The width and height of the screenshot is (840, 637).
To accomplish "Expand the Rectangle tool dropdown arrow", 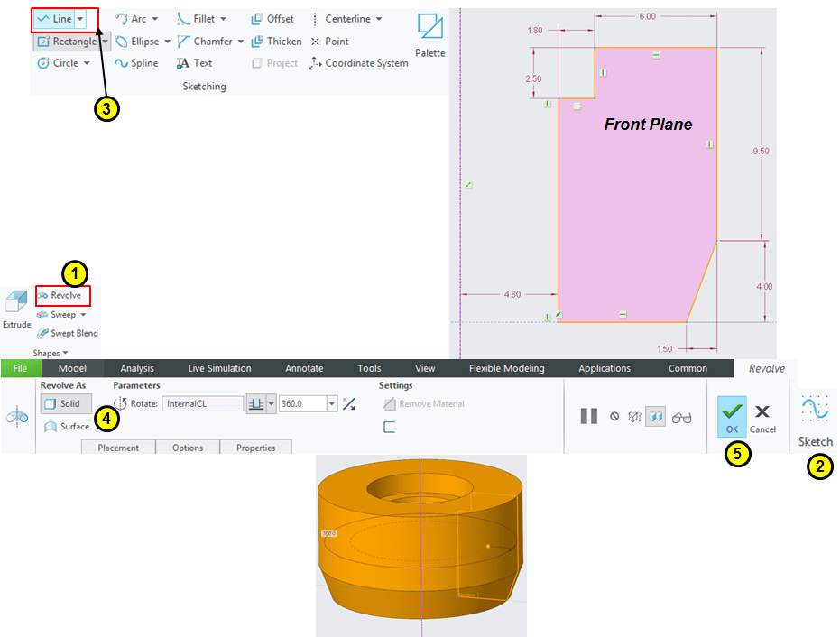I will tap(106, 42).
